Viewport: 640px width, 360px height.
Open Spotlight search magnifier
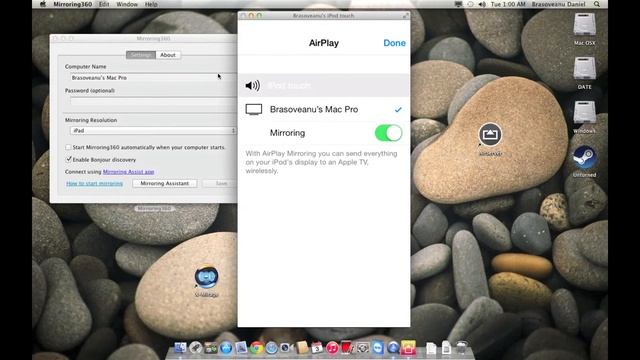click(x=597, y=4)
